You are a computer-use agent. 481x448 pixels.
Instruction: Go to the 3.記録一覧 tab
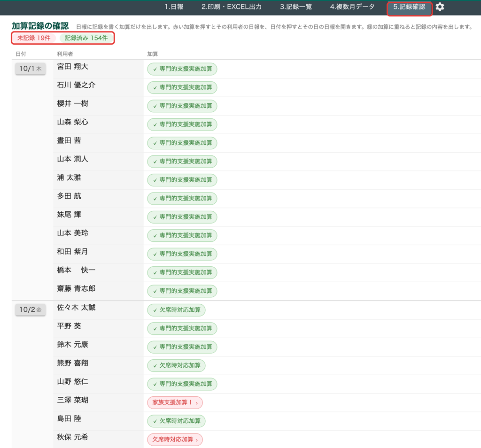point(296,7)
